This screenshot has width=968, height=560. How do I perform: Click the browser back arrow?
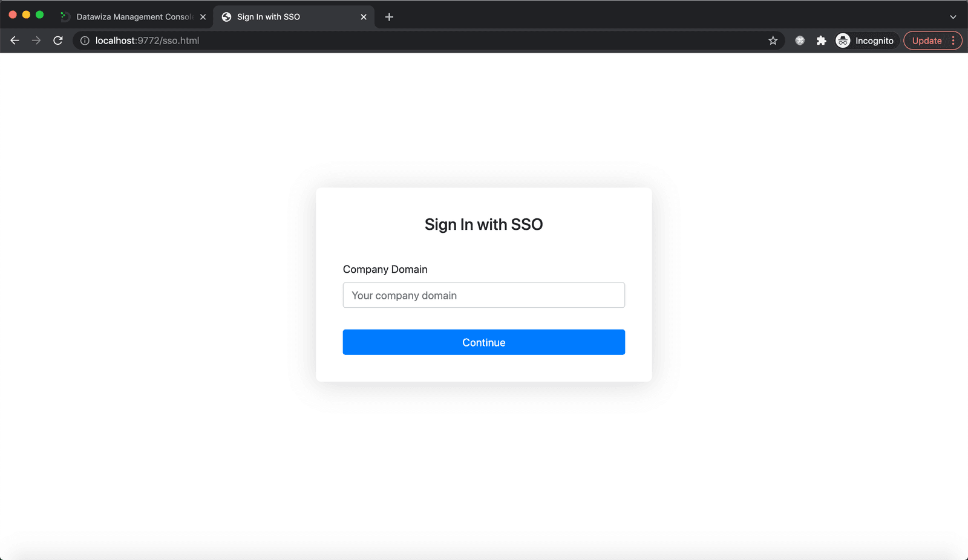[15, 41]
